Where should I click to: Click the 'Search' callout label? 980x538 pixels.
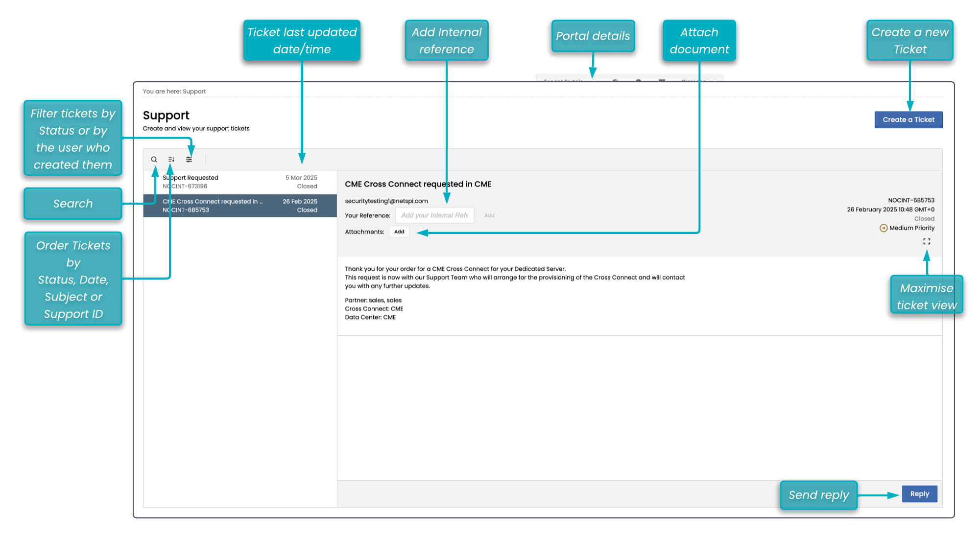[73, 204]
